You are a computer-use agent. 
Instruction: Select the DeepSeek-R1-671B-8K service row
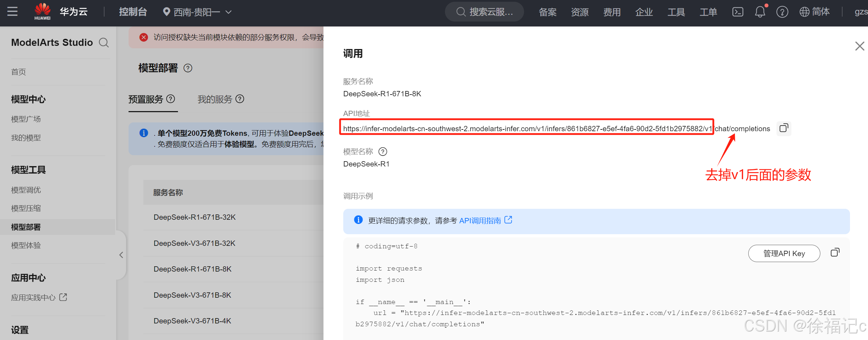233,269
